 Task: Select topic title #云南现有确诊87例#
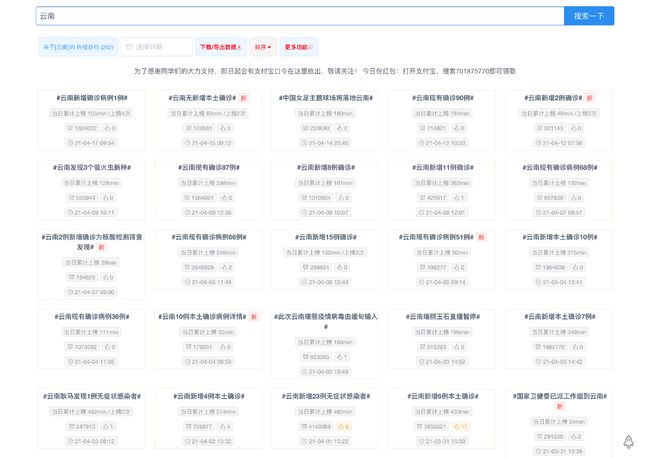coord(209,168)
